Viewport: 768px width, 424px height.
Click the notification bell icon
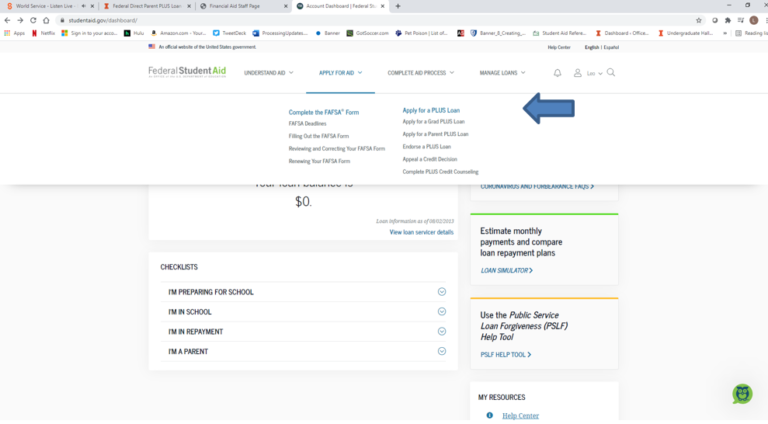[557, 73]
